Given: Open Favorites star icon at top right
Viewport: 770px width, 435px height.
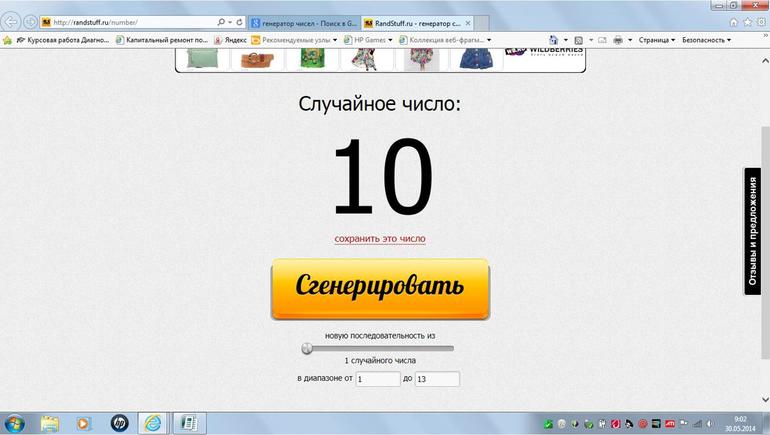Looking at the screenshot, I should (747, 22).
